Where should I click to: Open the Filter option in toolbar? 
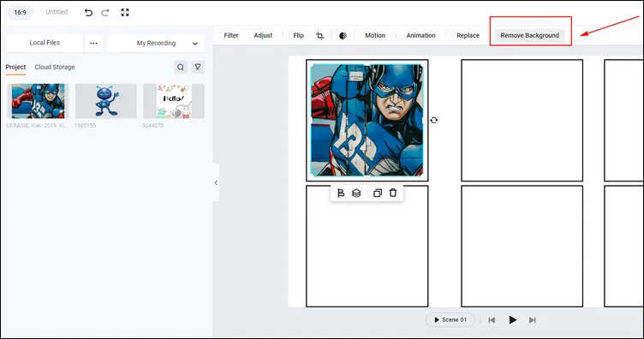[231, 35]
